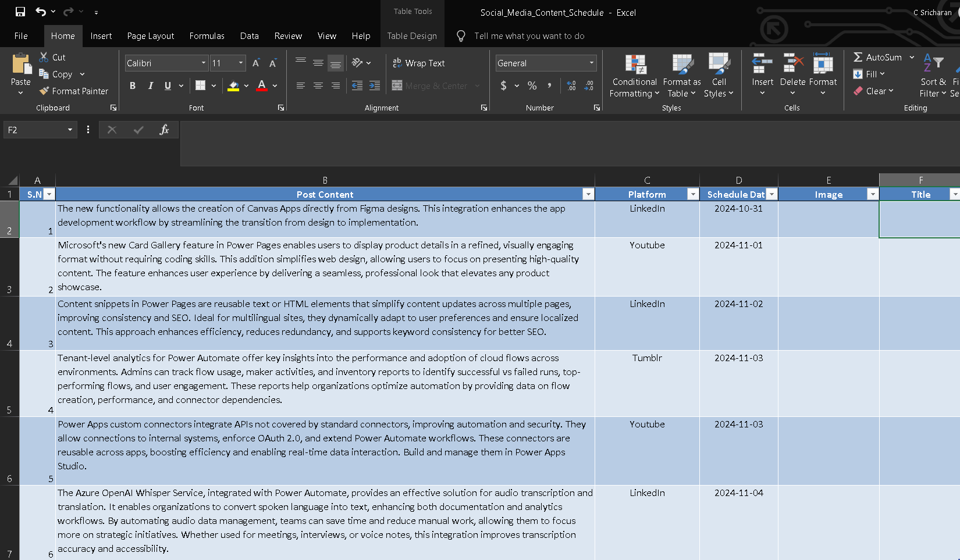Viewport: 960px width, 560px height.
Task: Open the General number format dropdown
Action: click(592, 63)
